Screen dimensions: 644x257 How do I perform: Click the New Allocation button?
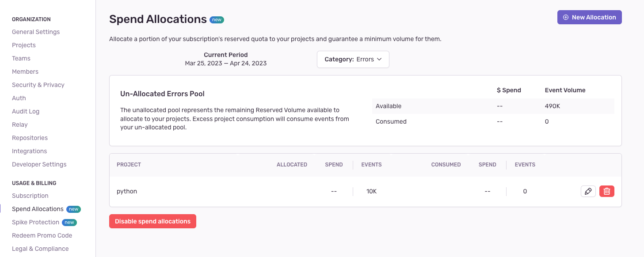point(589,17)
